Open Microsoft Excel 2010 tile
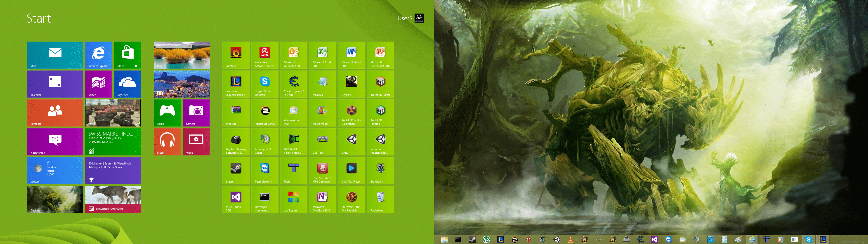 (x=323, y=55)
